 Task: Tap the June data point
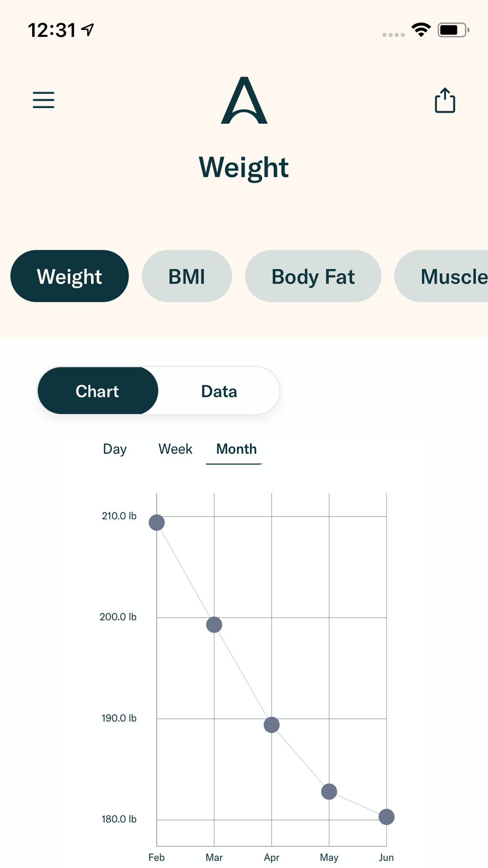point(386,817)
